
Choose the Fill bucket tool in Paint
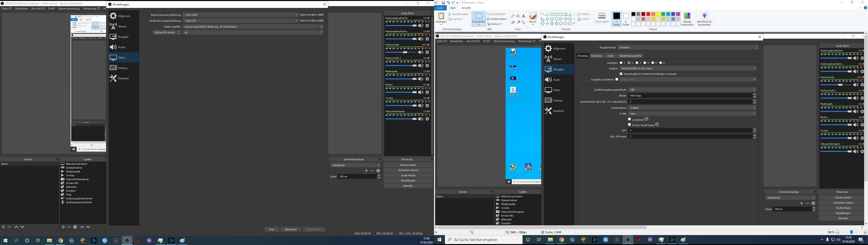[x=518, y=16]
